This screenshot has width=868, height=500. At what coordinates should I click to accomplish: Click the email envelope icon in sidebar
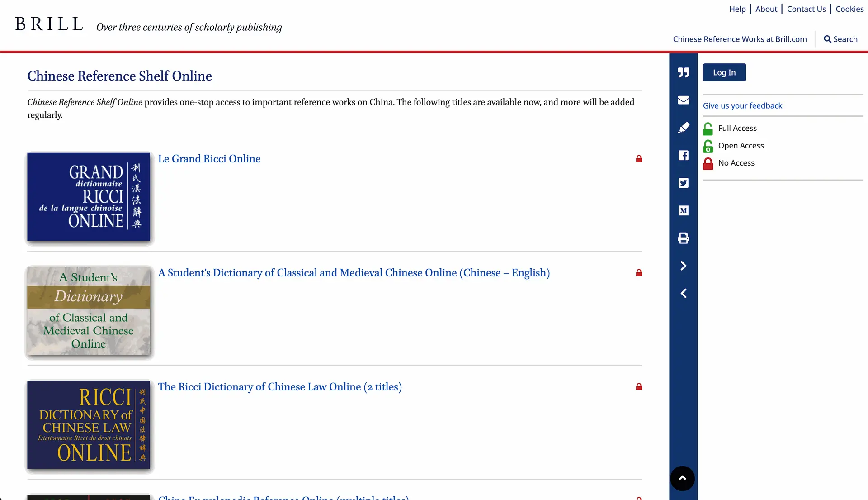[x=683, y=100]
